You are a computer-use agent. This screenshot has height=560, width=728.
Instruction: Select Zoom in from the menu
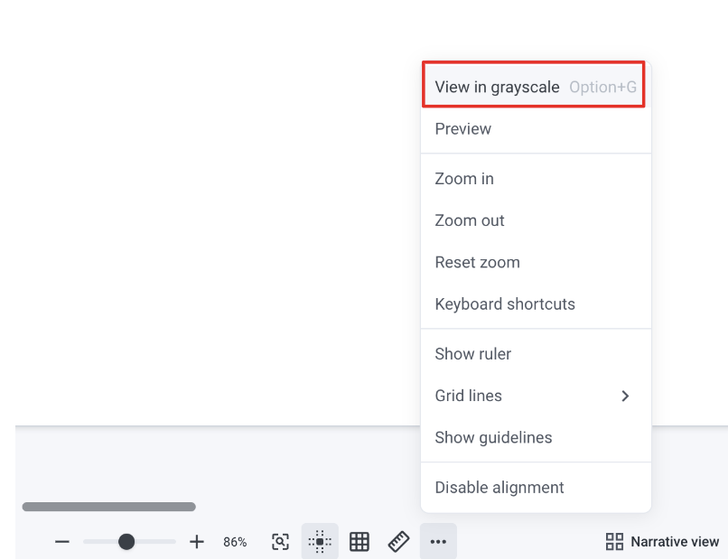[x=464, y=179]
